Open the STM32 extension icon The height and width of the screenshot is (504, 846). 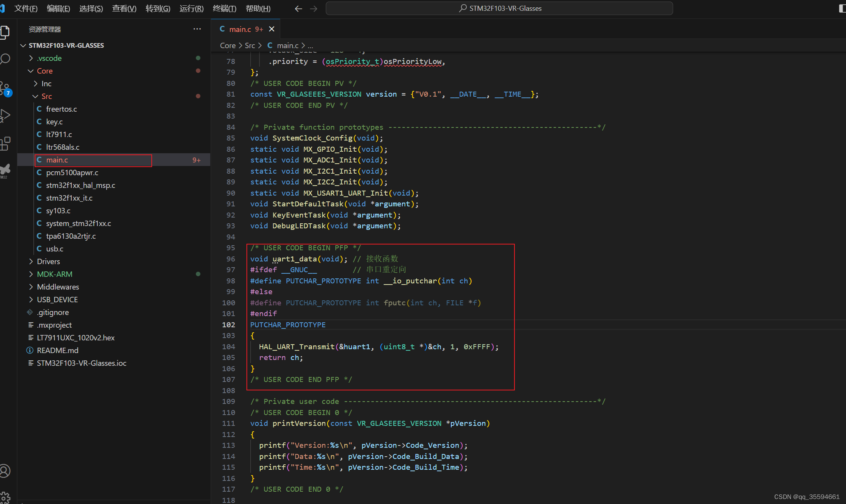click(x=5, y=170)
